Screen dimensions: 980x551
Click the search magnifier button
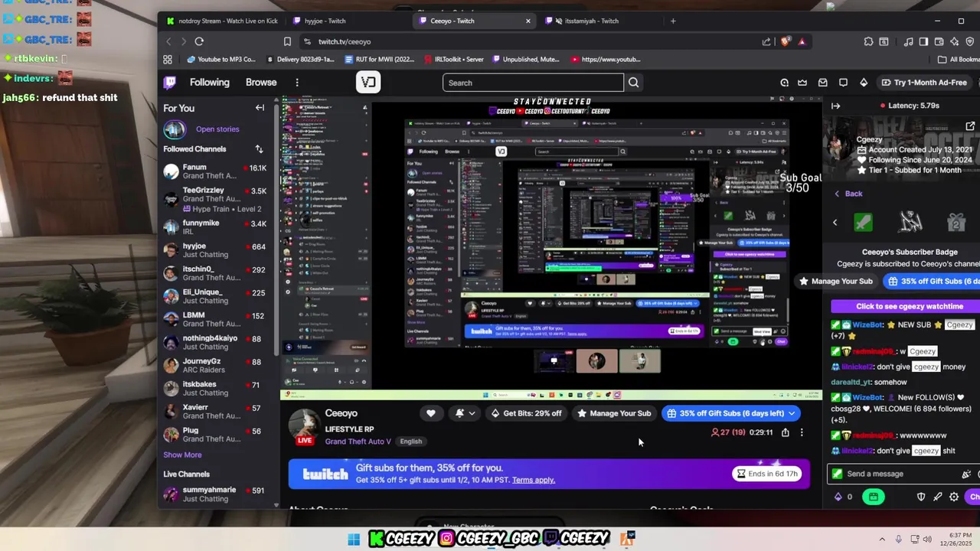pos(633,83)
